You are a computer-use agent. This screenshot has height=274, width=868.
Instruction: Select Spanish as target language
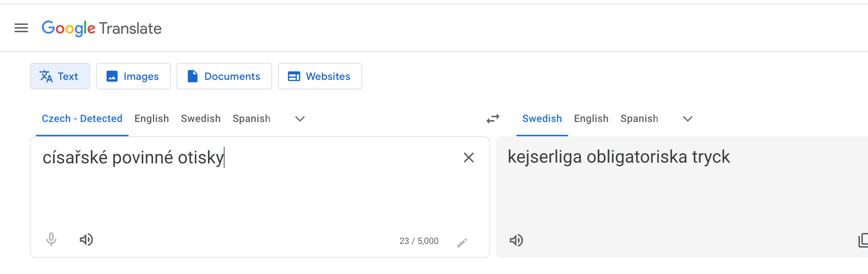click(x=639, y=119)
